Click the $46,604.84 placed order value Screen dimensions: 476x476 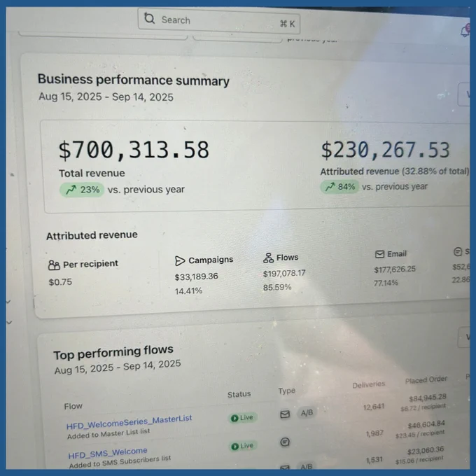[426, 424]
